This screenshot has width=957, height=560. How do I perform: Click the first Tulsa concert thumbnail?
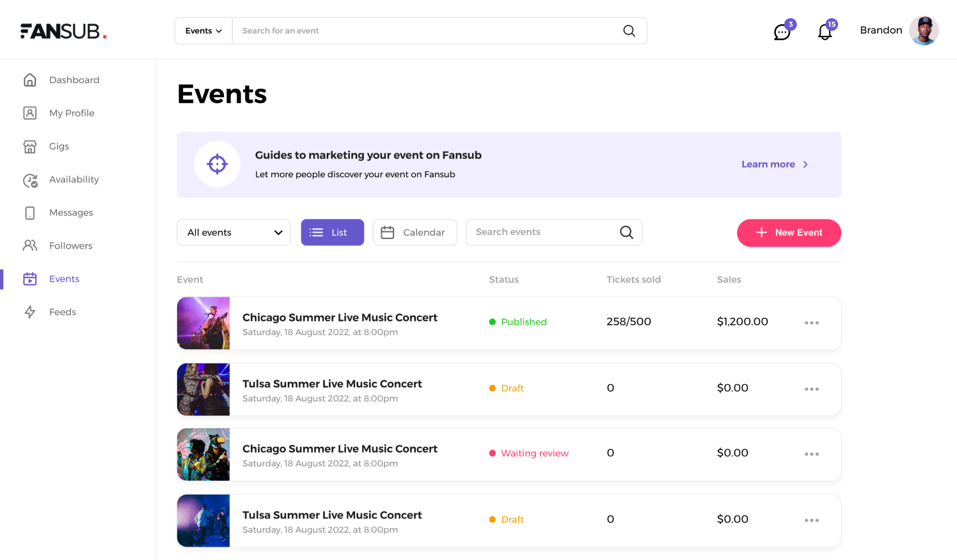point(203,389)
